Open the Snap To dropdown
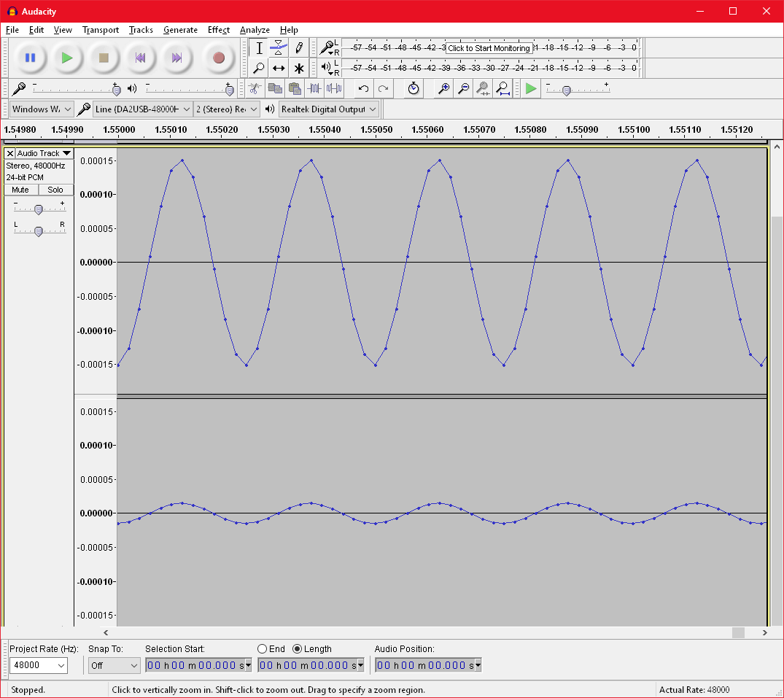 coord(114,665)
